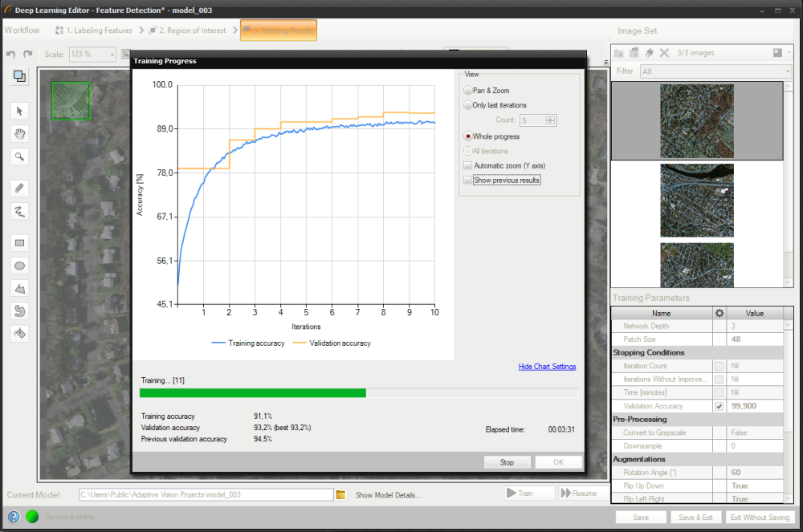Select the arrow pointer tool
Image resolution: width=803 pixels, height=532 pixels.
20,111
